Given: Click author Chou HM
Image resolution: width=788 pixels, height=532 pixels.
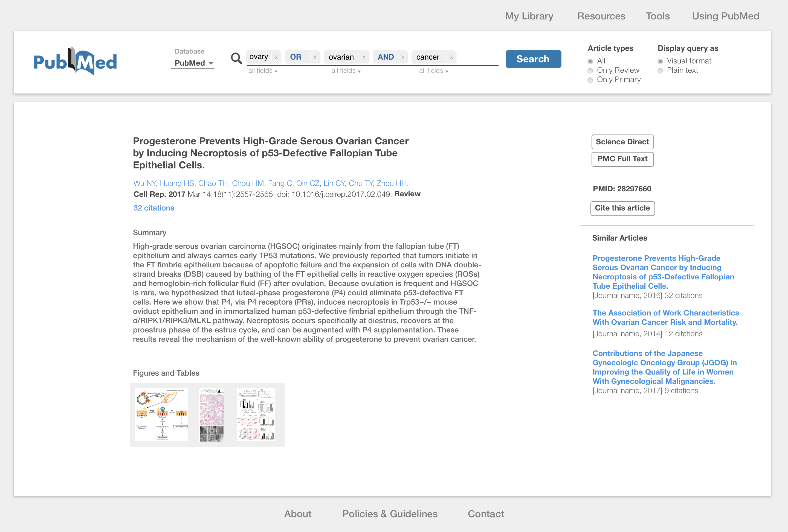Looking at the screenshot, I should point(248,183).
